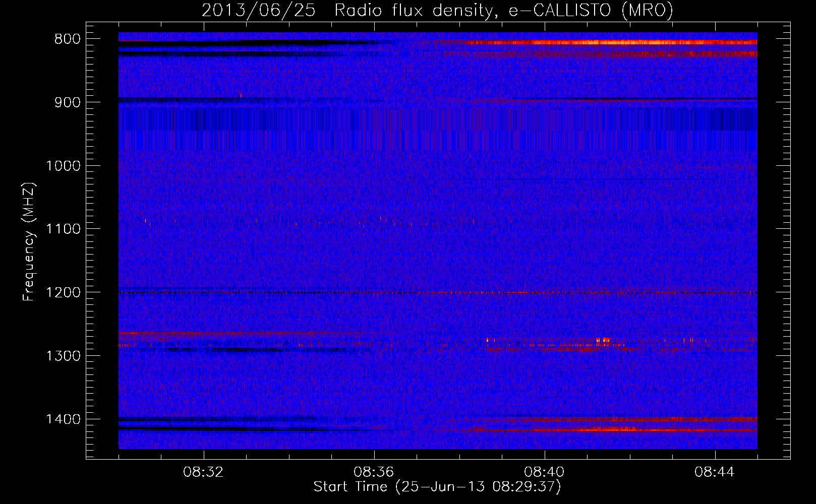Click the 1100 frequency tick label
The height and width of the screenshot is (504, 816).
click(x=63, y=229)
